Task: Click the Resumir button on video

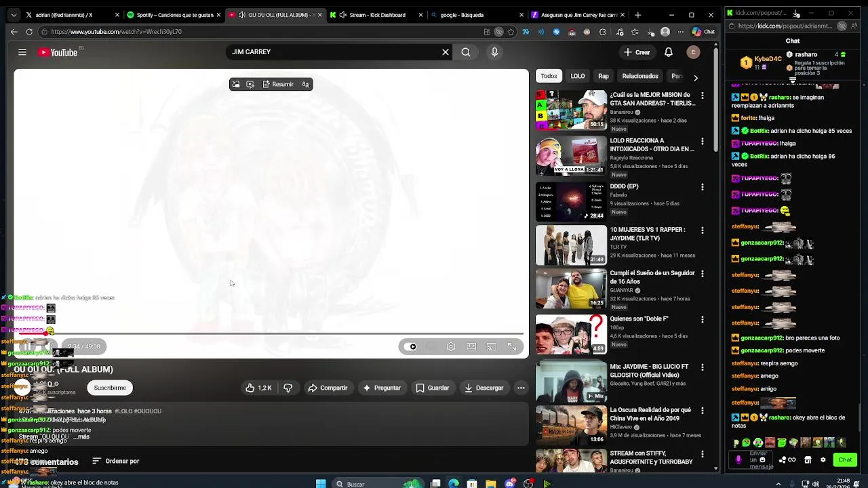Action: point(278,84)
